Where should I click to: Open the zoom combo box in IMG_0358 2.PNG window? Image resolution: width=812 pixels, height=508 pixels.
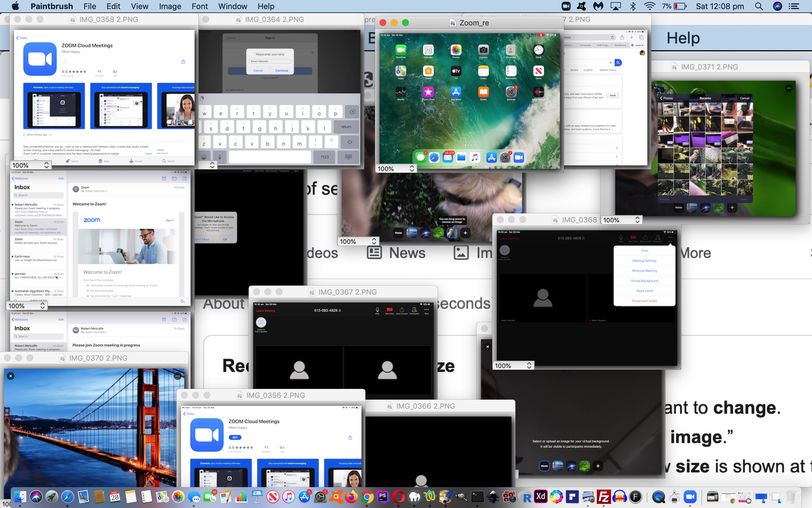tap(30, 165)
